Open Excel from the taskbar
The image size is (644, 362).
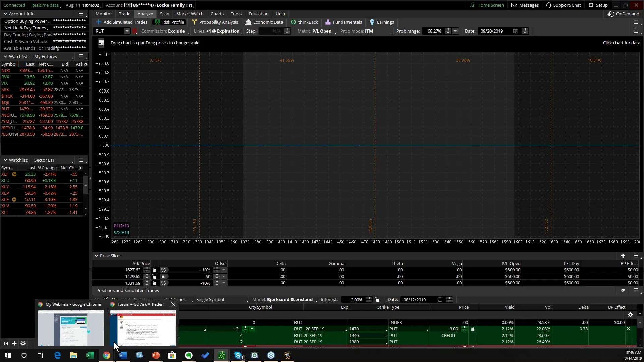[x=90, y=355]
